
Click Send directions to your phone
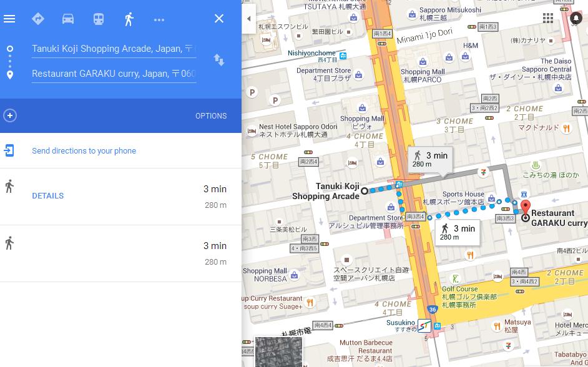coord(84,150)
